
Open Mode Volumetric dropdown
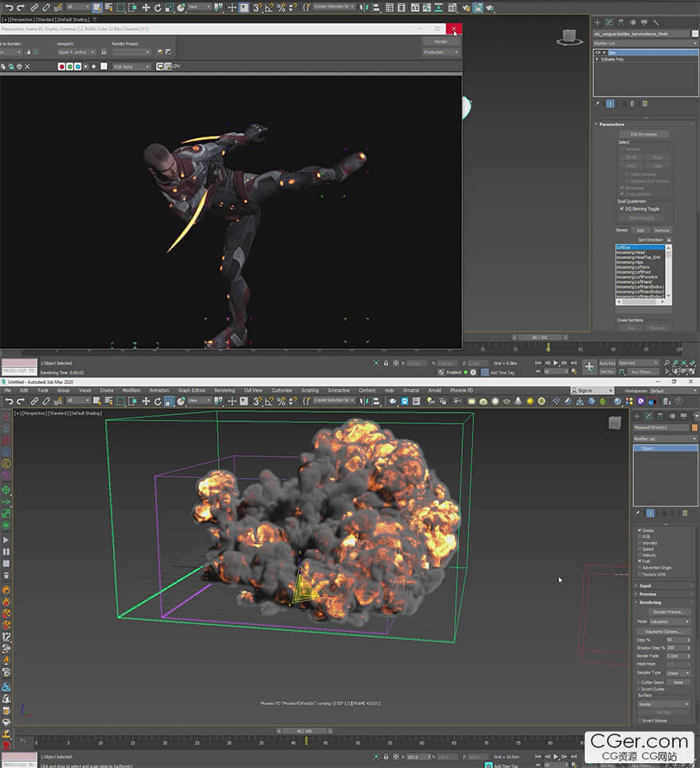tap(670, 622)
